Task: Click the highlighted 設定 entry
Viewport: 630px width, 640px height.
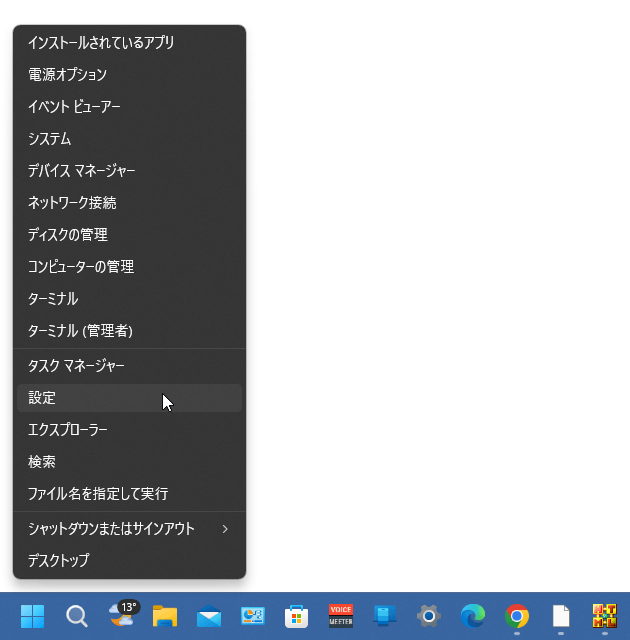Action: coord(129,398)
